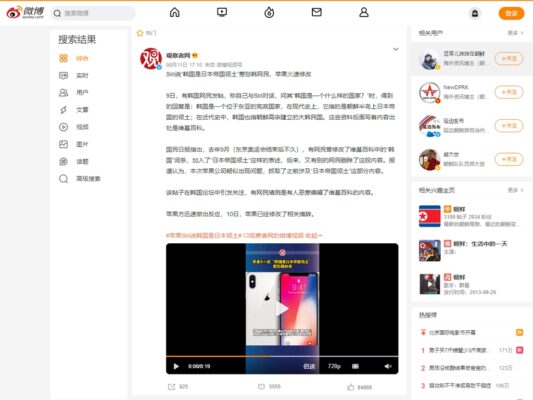Open the video channel icon in top navigation
Image resolution: width=533 pixels, height=400 pixels.
click(222, 13)
